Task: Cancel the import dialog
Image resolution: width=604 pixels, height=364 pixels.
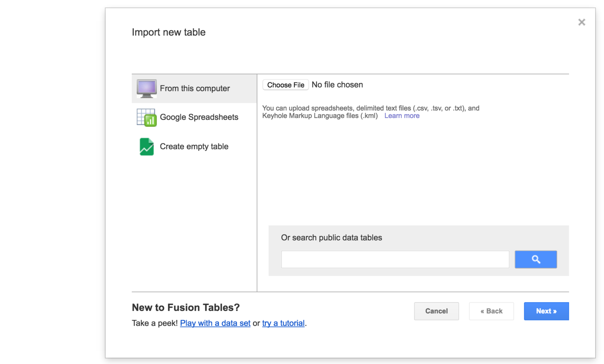Action: 437,311
